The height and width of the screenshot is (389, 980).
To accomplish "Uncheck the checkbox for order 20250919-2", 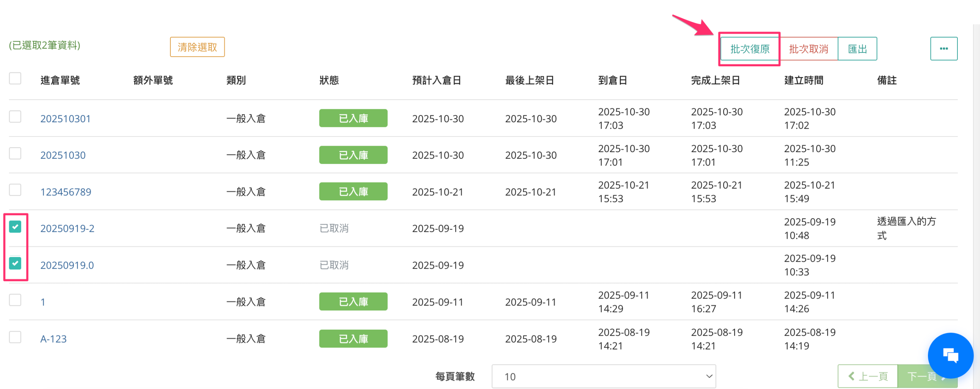I will coord(15,227).
